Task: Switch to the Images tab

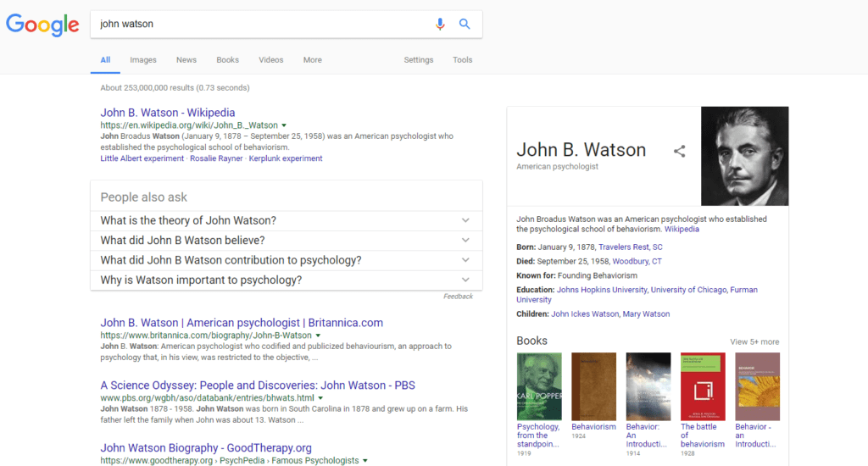Action: click(x=143, y=60)
